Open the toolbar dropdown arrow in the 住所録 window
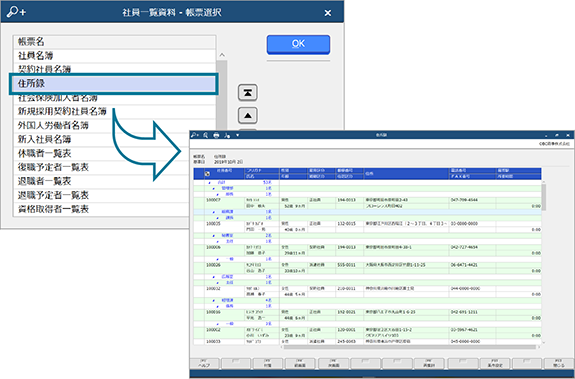 tap(237, 135)
